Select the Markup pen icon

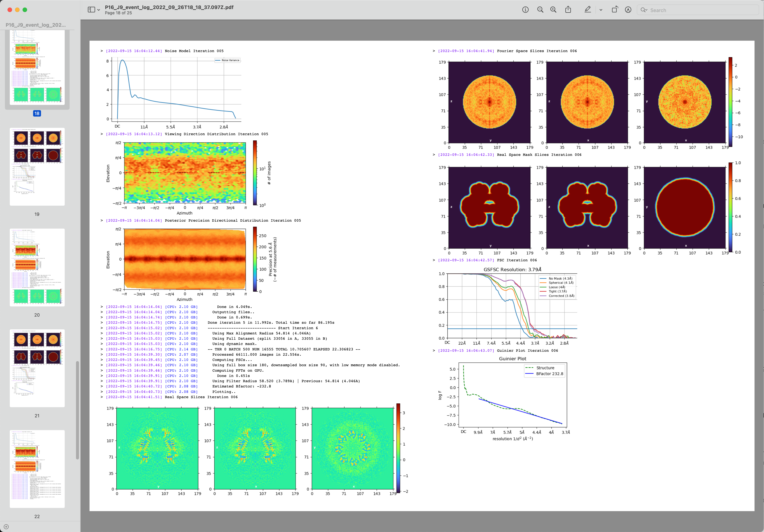pyautogui.click(x=588, y=10)
